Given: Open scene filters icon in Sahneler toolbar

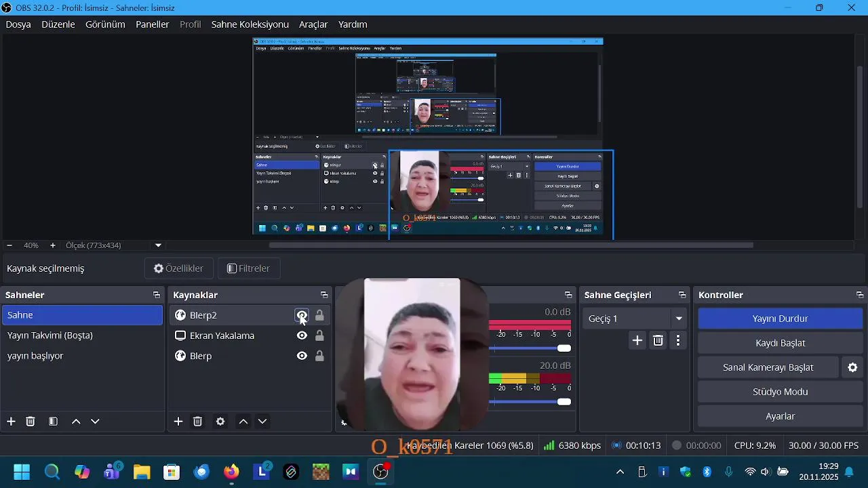Looking at the screenshot, I should tap(53, 422).
